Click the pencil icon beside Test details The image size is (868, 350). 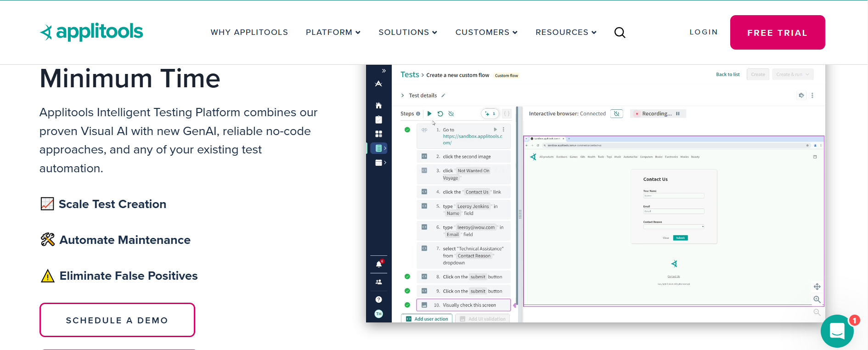(x=443, y=96)
